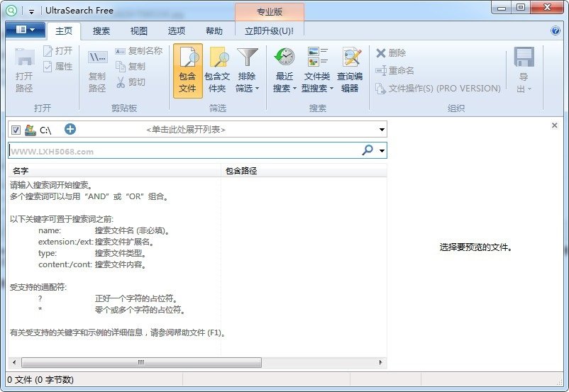The width and height of the screenshot is (569, 392).
Task: Open the 选项 ribbon tab
Action: [177, 30]
